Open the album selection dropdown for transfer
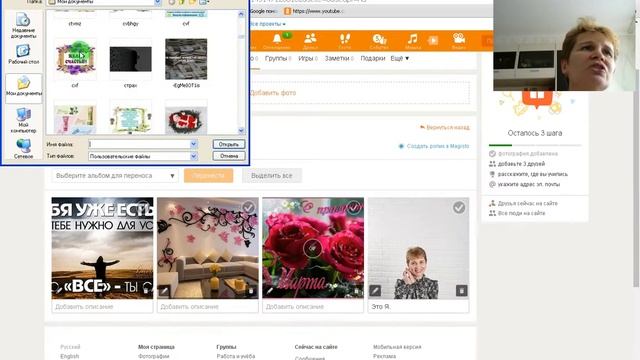The width and height of the screenshot is (640, 360). coord(115,176)
